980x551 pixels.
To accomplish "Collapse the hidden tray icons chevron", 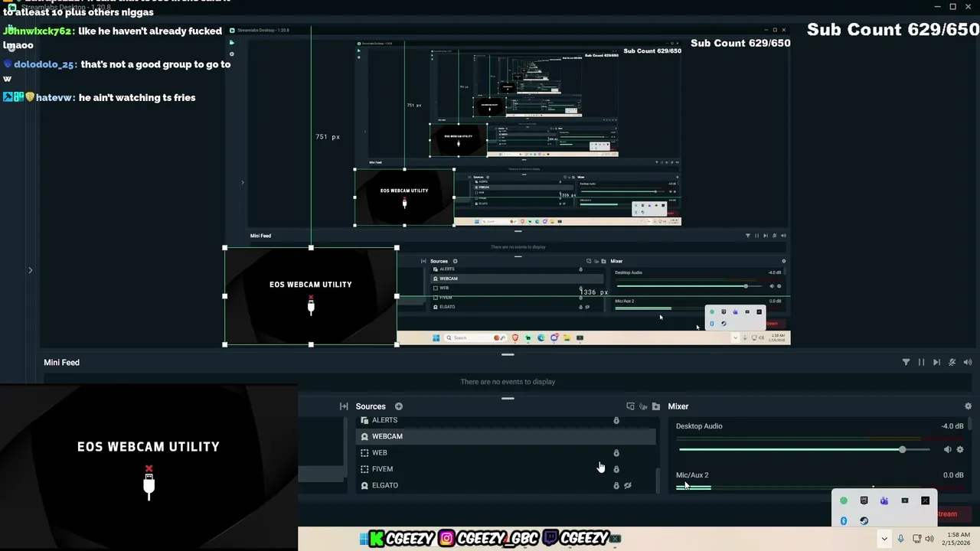I will [x=884, y=539].
